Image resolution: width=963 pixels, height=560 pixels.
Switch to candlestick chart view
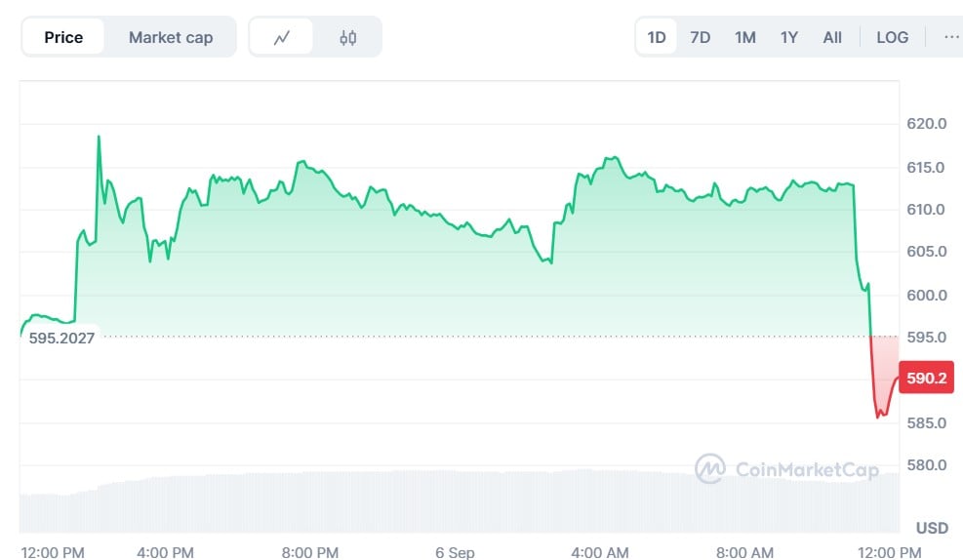click(347, 38)
